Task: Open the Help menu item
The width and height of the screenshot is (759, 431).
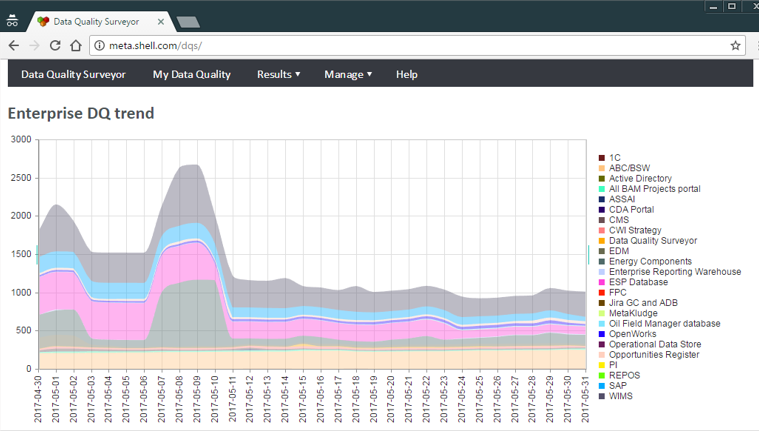Action: tap(407, 74)
